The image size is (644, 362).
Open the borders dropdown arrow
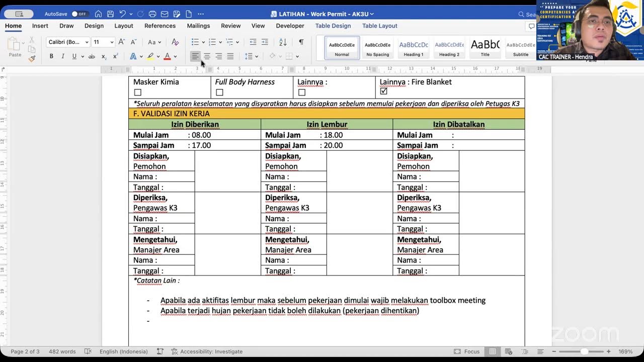[x=297, y=56]
